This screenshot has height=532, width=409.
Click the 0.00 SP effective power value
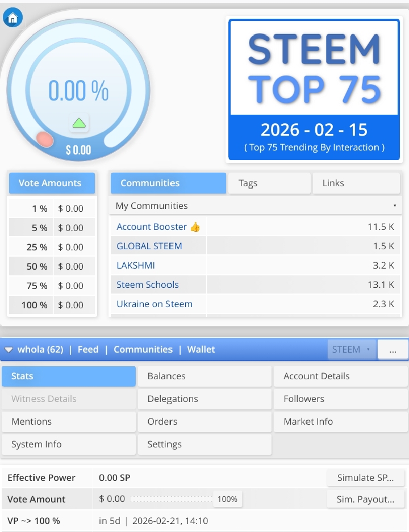pyautogui.click(x=114, y=477)
